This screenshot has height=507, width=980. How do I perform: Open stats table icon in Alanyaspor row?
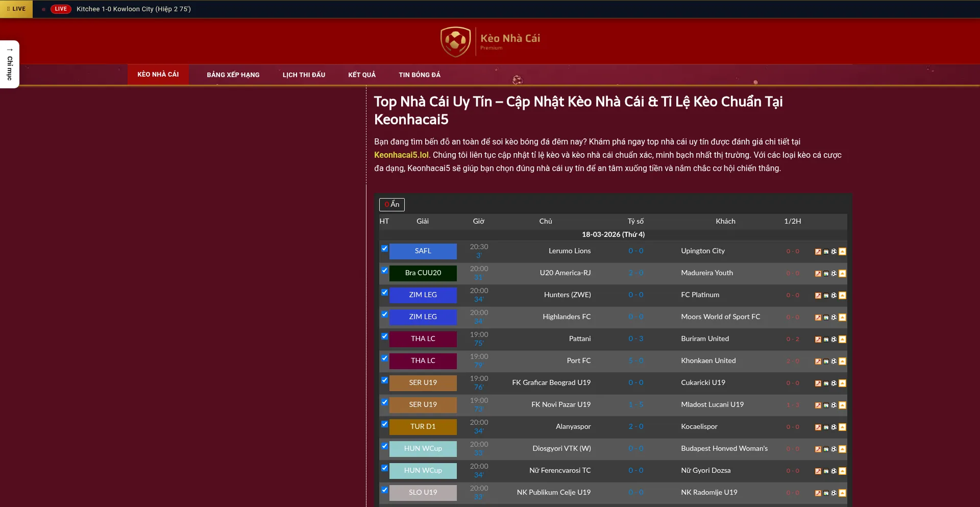click(826, 427)
